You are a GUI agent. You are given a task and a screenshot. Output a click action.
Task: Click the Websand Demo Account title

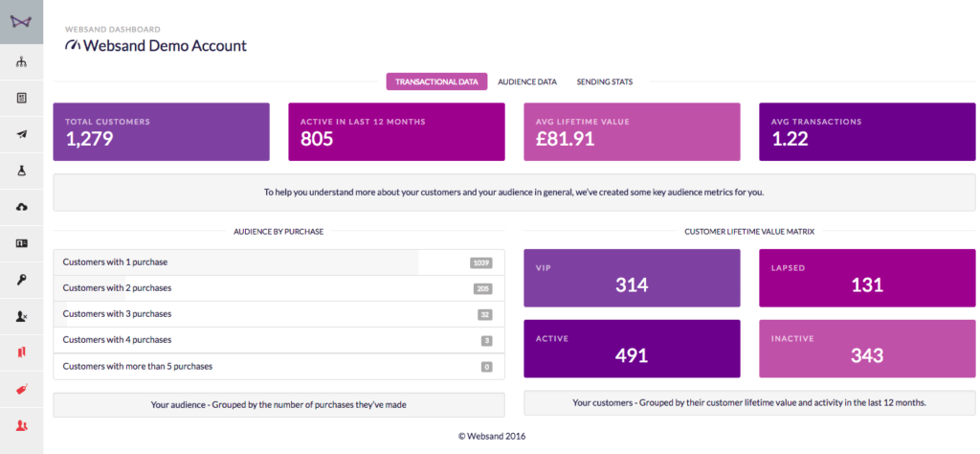pos(165,46)
